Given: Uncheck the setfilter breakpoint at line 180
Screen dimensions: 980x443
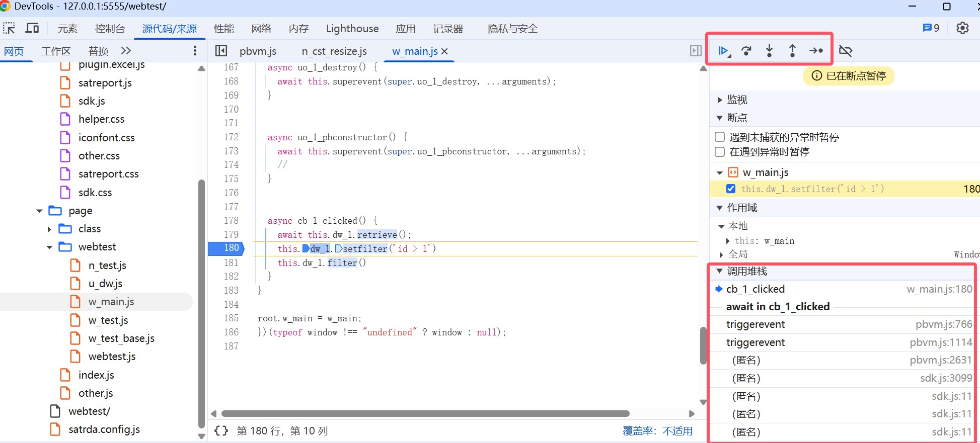Looking at the screenshot, I should click(731, 189).
